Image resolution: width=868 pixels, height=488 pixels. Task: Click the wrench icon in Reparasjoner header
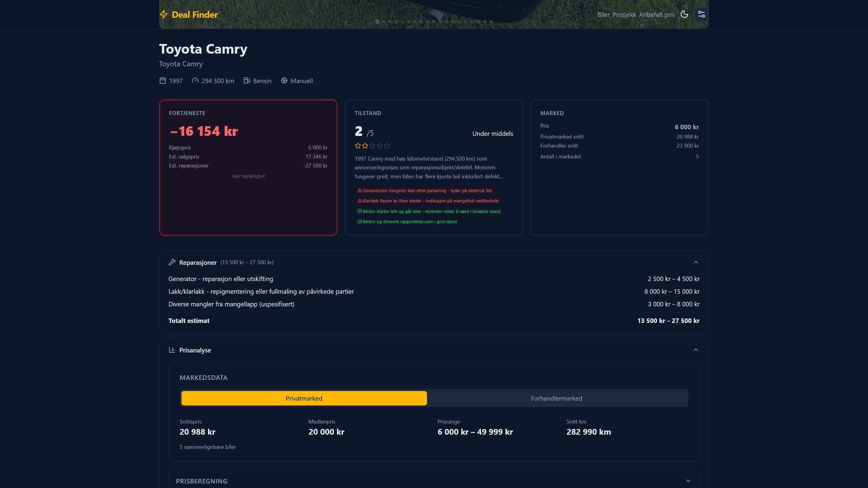tap(172, 262)
